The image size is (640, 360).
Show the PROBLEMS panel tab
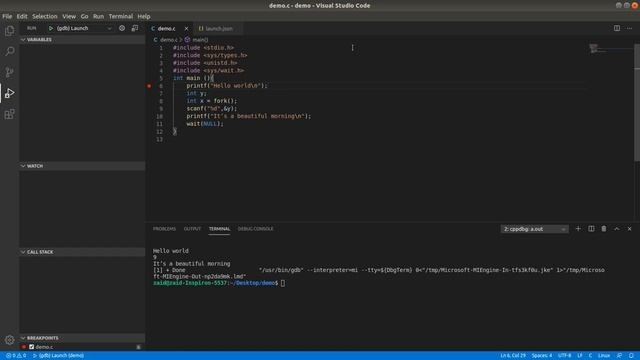click(x=164, y=229)
